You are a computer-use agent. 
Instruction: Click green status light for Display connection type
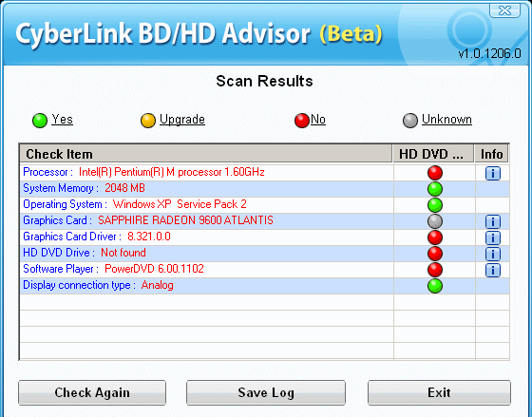(435, 286)
